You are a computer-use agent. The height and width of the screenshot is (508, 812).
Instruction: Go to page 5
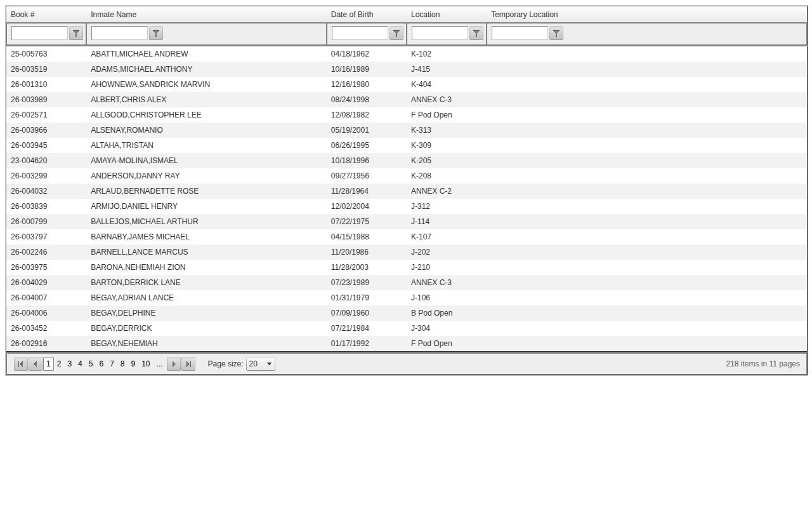[91, 364]
